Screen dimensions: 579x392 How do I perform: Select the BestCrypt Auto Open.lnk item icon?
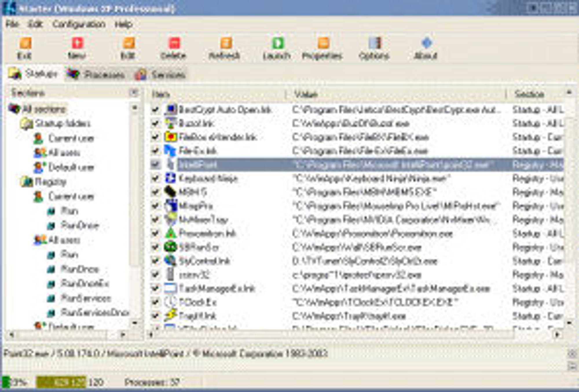pos(171,109)
